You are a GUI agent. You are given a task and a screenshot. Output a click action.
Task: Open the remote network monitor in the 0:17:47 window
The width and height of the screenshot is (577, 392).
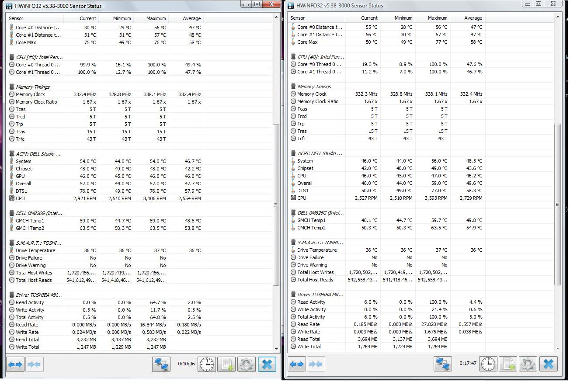click(x=442, y=364)
